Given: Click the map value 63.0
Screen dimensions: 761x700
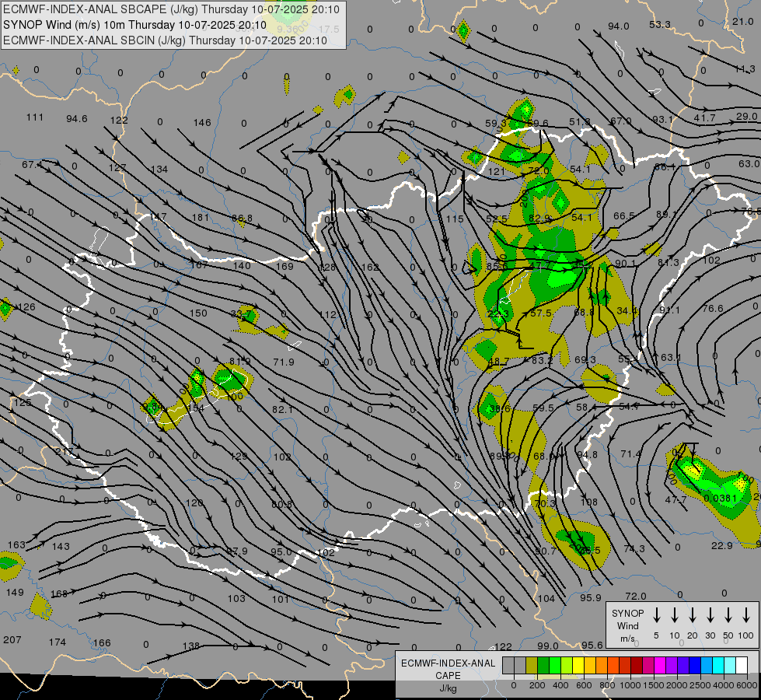Looking at the screenshot, I should [x=749, y=163].
